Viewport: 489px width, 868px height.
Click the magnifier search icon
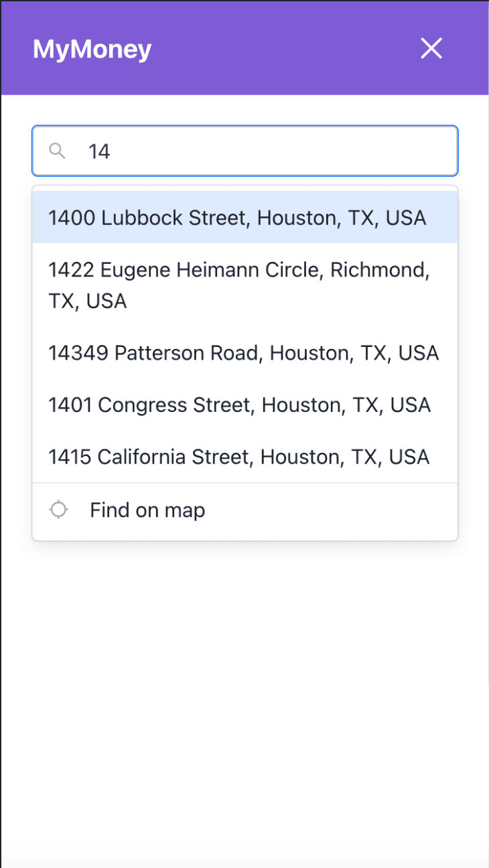pyautogui.click(x=58, y=151)
